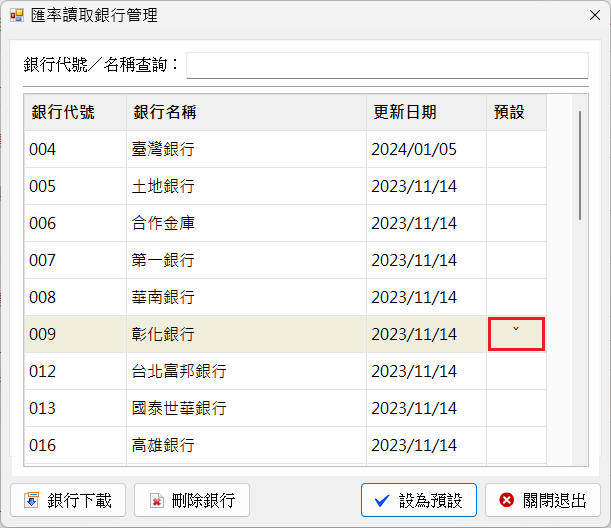Click the update date in 彰化銀行 row
Viewport: 611px width, 528px height.
pos(414,334)
